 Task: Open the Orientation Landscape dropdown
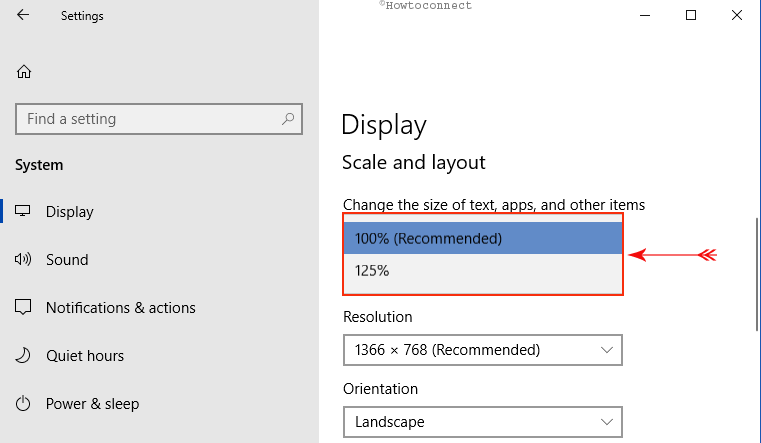[x=483, y=422]
